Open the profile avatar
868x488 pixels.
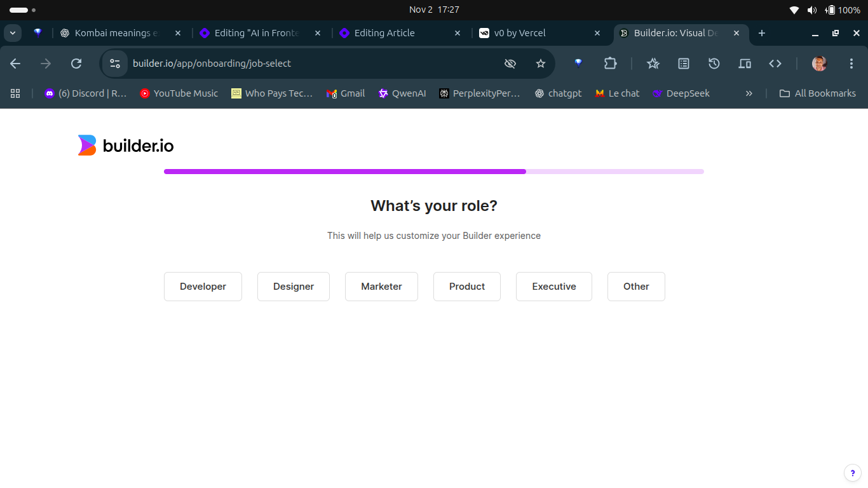[820, 64]
